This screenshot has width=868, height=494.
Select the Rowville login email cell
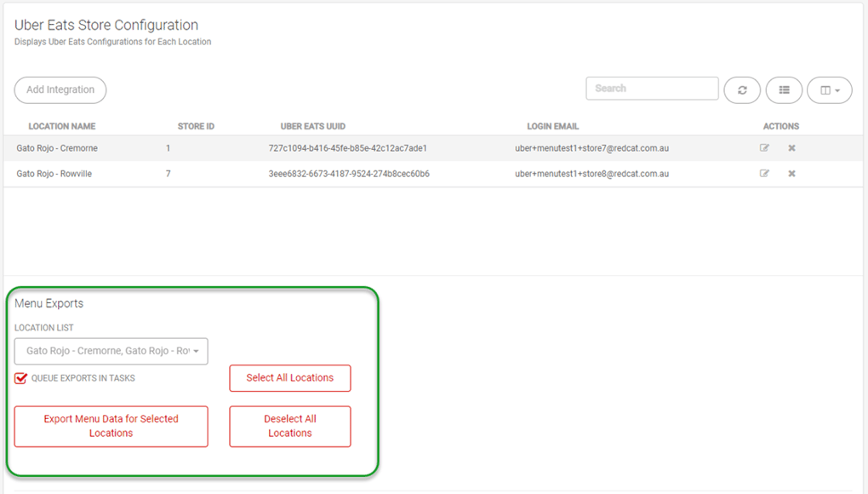point(591,174)
